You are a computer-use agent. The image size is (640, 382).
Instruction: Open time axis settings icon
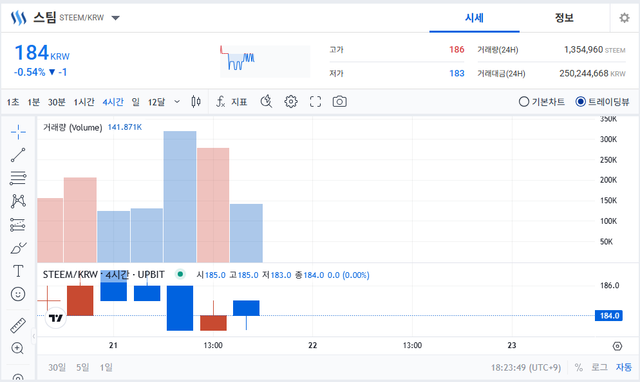tap(618, 346)
